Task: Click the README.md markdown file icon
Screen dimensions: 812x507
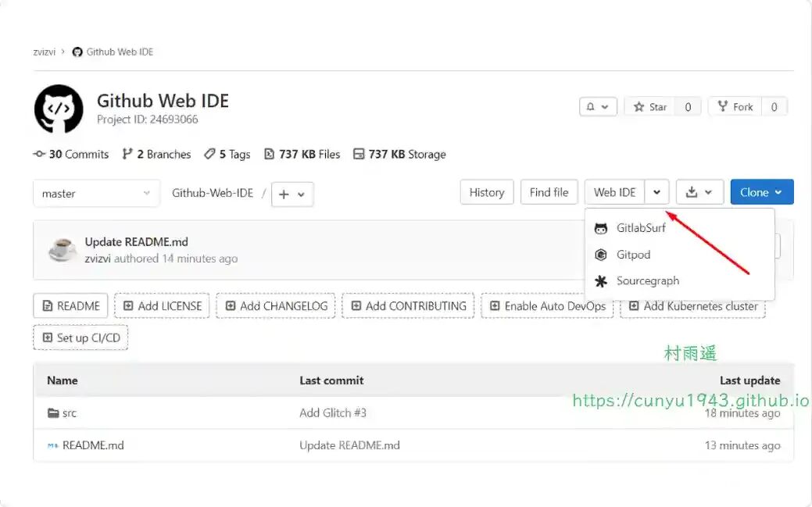Action: click(53, 445)
